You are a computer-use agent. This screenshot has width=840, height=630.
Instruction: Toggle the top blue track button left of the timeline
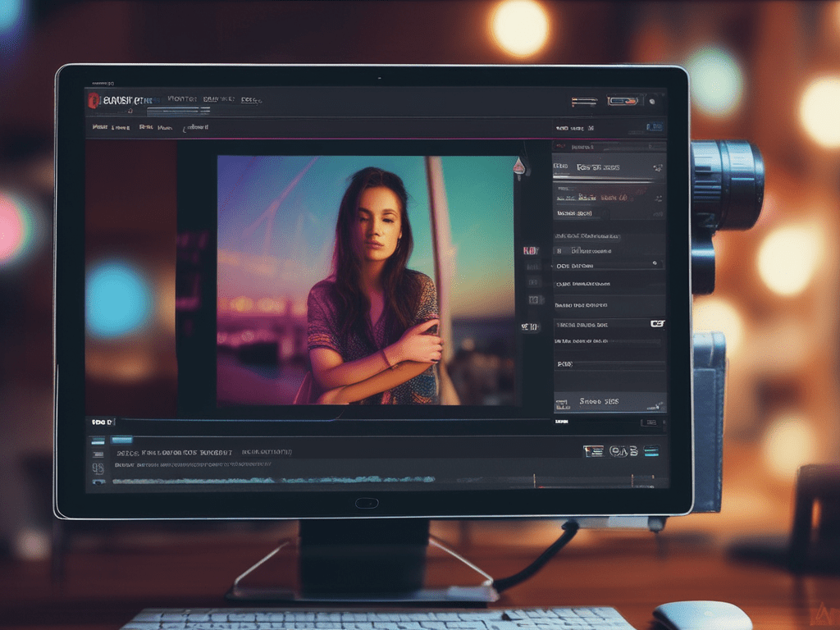pos(98,441)
